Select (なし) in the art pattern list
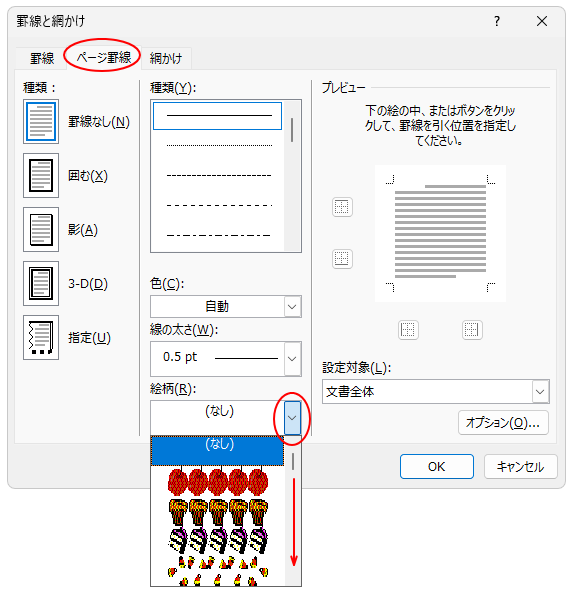 pos(218,450)
